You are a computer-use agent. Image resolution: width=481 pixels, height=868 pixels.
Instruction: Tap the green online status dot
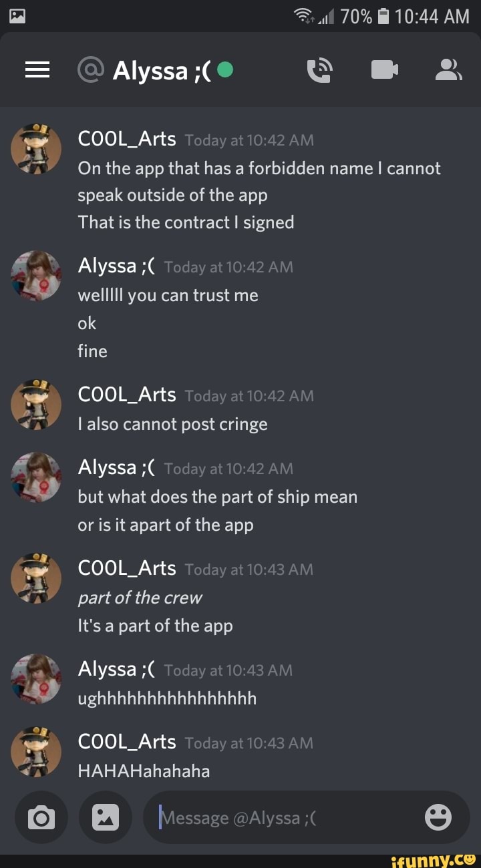click(x=225, y=69)
